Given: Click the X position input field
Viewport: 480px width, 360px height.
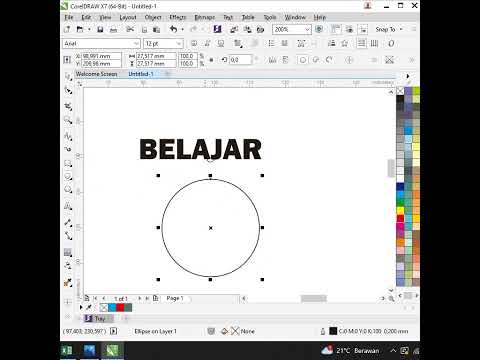Looking at the screenshot, I should pos(101,56).
